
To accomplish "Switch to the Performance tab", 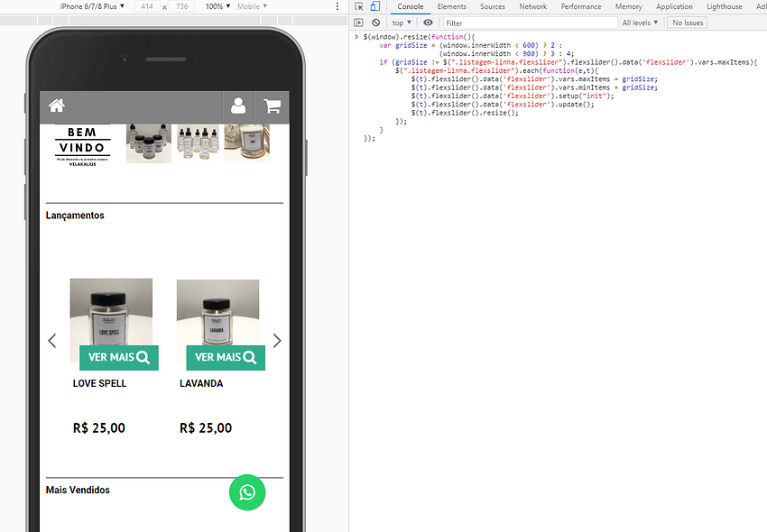I will (580, 6).
